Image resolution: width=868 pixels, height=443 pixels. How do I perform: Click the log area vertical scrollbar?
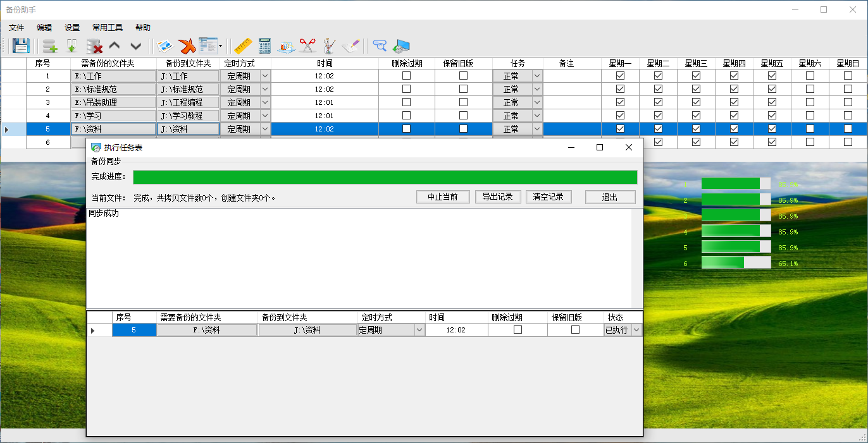pos(637,258)
